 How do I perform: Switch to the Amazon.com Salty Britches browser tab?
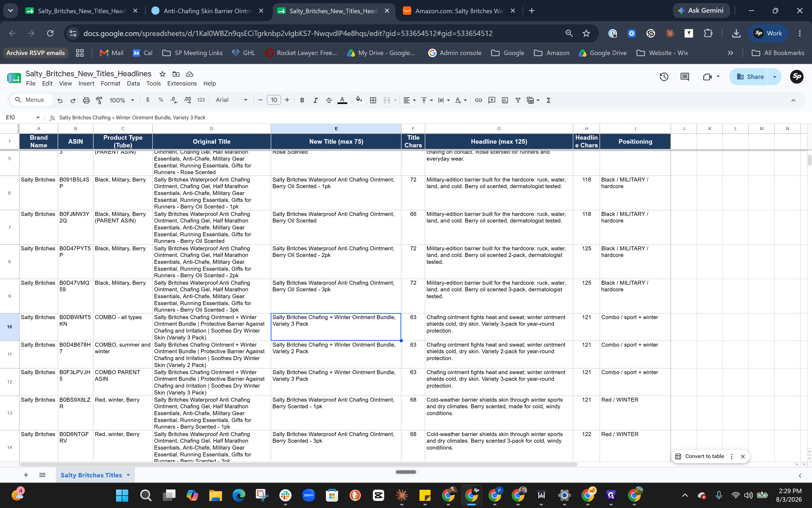click(459, 11)
